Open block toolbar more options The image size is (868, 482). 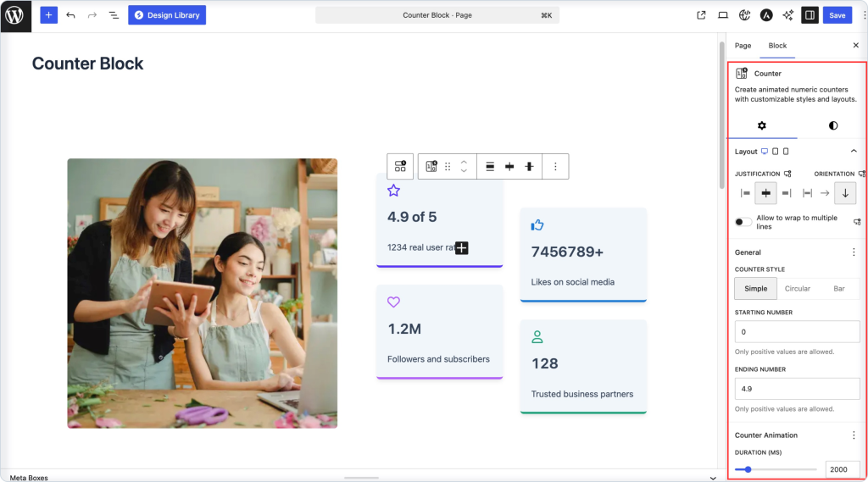555,167
